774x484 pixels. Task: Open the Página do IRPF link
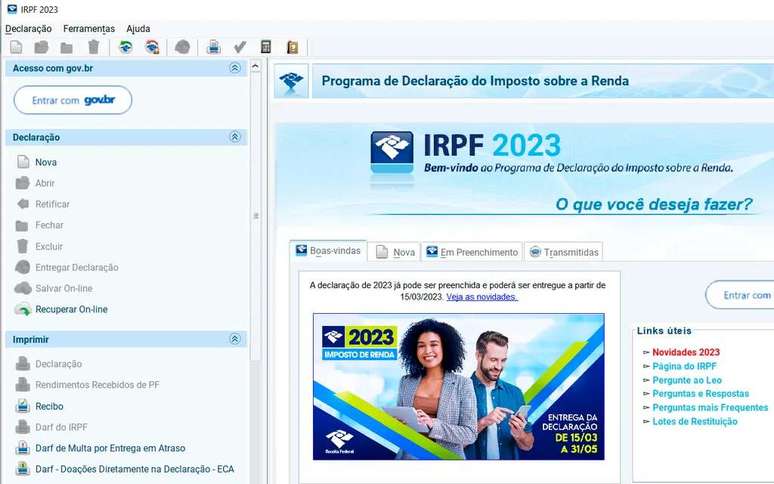(684, 366)
